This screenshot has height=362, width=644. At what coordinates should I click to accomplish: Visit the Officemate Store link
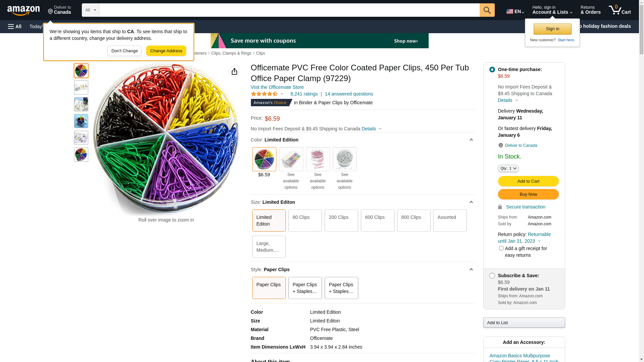(x=277, y=87)
